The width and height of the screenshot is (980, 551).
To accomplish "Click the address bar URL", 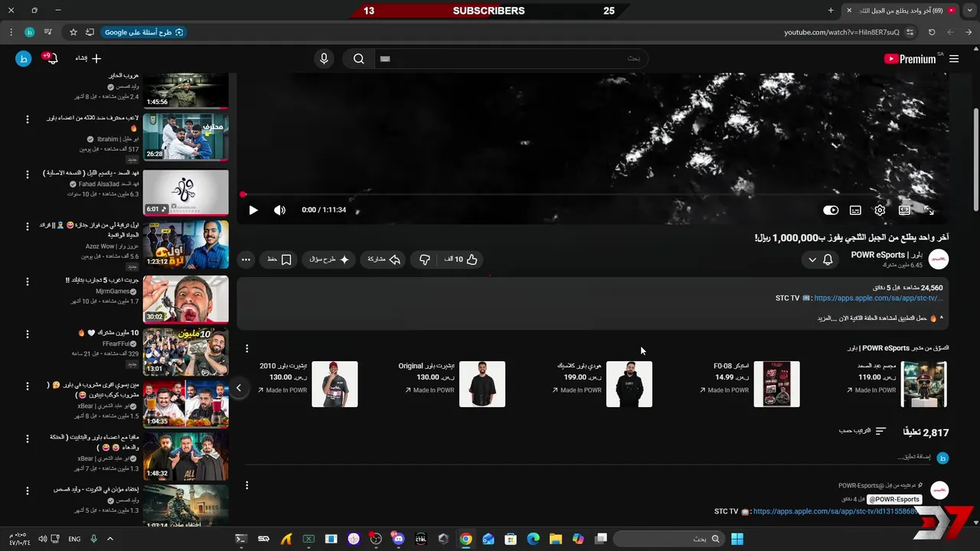I will (841, 32).
